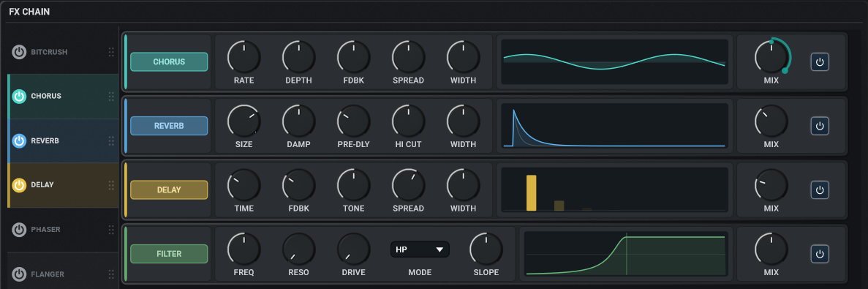868x289 pixels.
Task: Bypass Reverb module with its power button
Action: pyautogui.click(x=820, y=127)
